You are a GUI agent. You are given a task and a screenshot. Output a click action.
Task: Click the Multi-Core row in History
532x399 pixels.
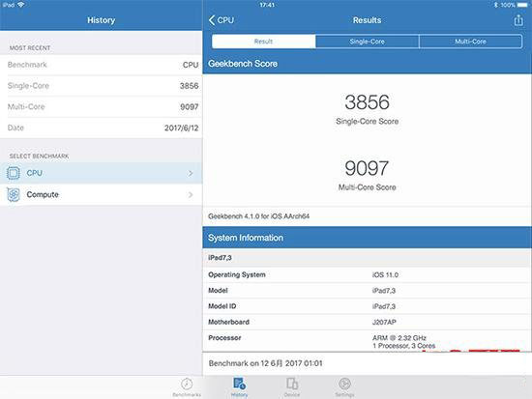[x=102, y=107]
